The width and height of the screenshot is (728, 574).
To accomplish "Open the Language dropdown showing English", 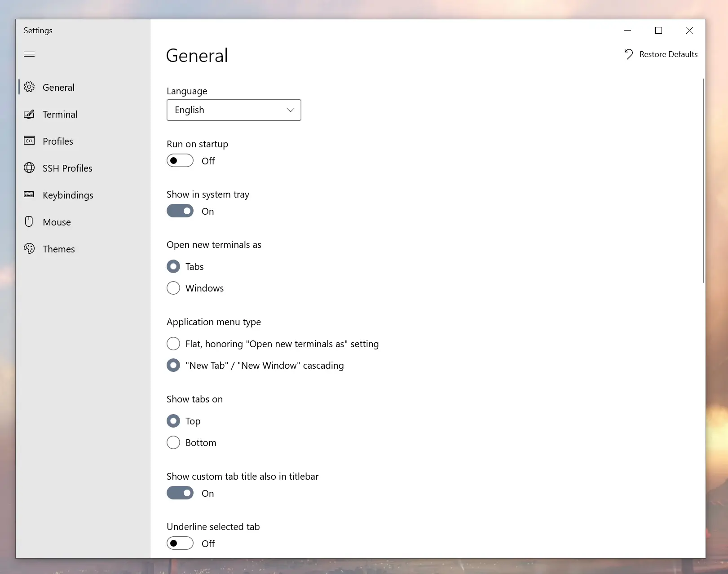I will 234,110.
